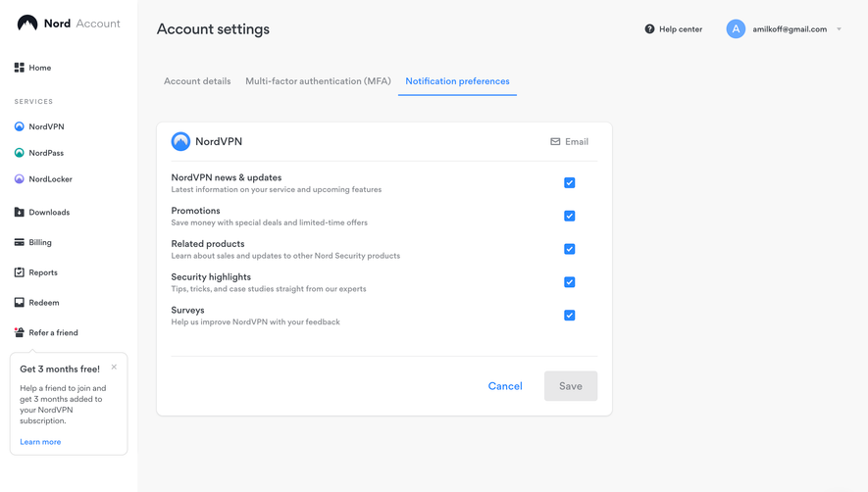The image size is (868, 492).
Task: Open Refer a friend page
Action: click(53, 332)
